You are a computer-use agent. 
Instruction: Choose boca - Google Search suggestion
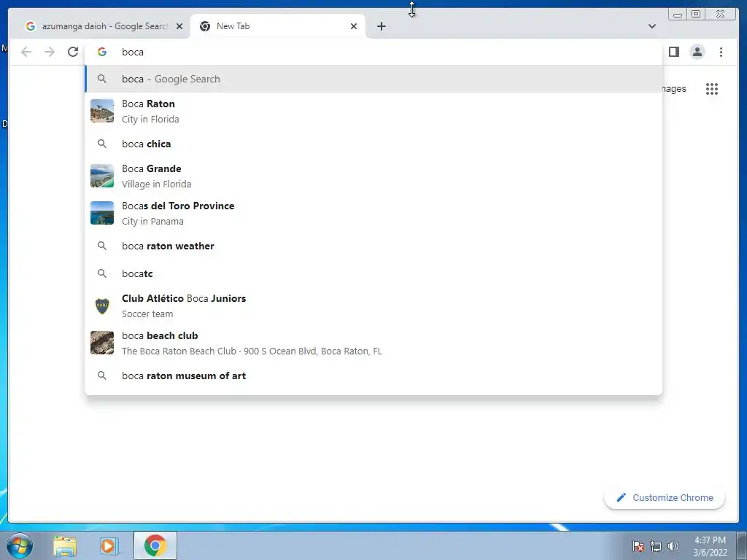[x=373, y=79]
